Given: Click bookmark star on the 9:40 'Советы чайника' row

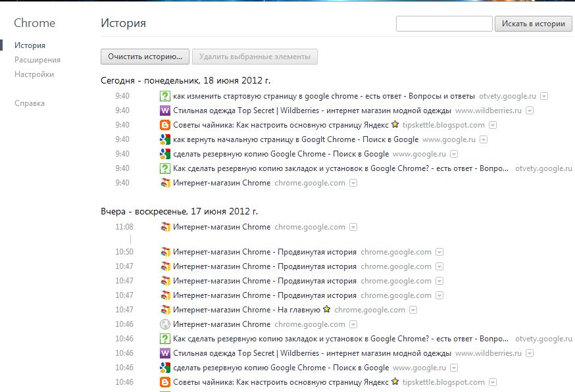Looking at the screenshot, I should point(395,124).
